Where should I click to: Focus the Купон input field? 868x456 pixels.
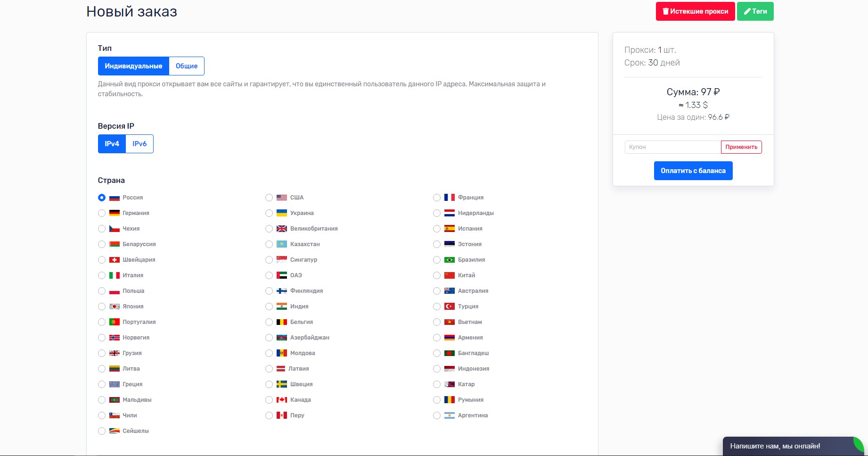pos(672,147)
